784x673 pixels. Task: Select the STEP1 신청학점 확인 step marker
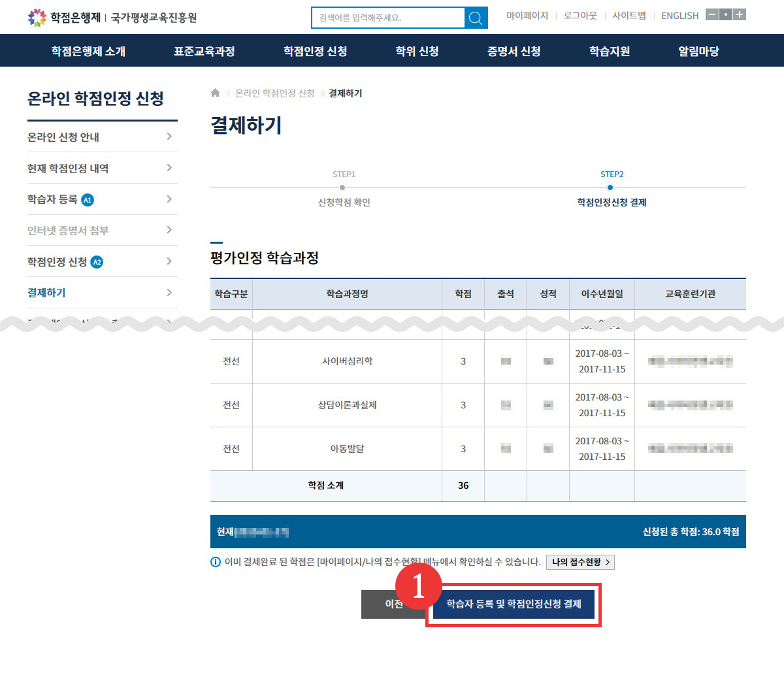(343, 188)
